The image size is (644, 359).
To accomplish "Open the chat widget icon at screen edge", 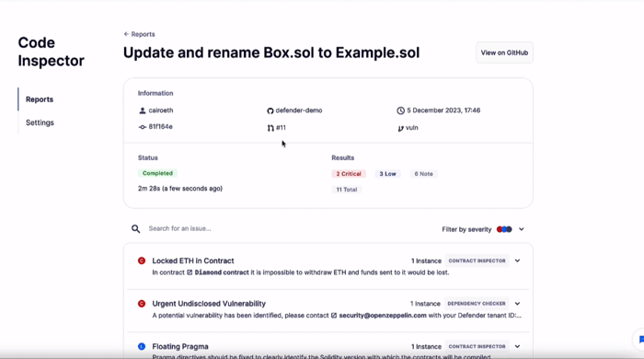I will 640,340.
